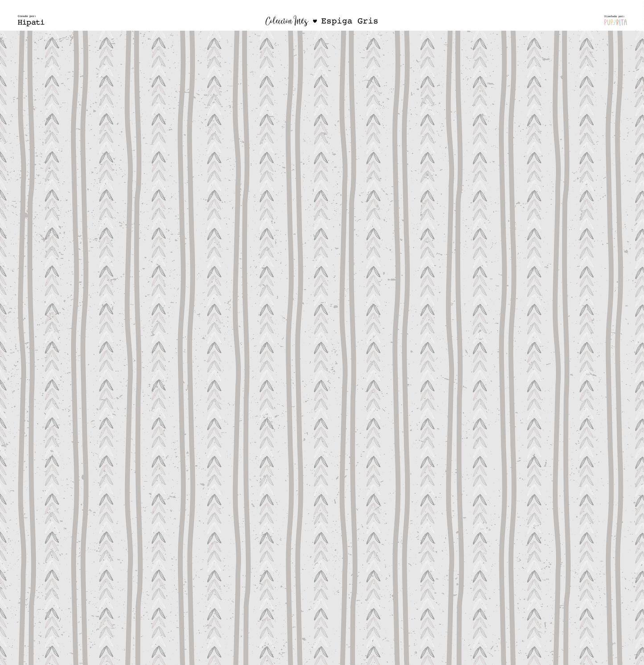Screen dimensions: 644x665
Task: Click the topmost dark leaf chevron under Hipati
Action: coord(52,43)
